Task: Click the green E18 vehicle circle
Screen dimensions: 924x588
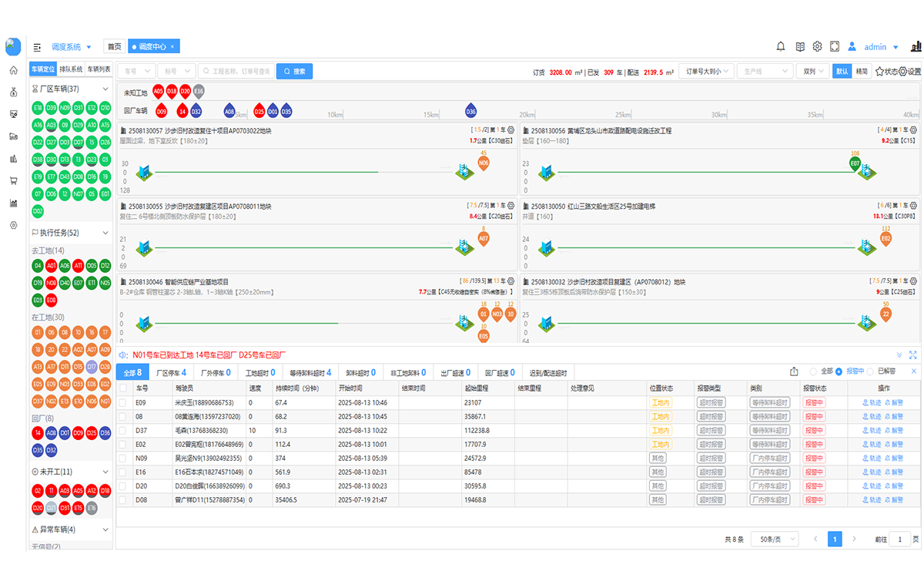Action: (x=38, y=107)
